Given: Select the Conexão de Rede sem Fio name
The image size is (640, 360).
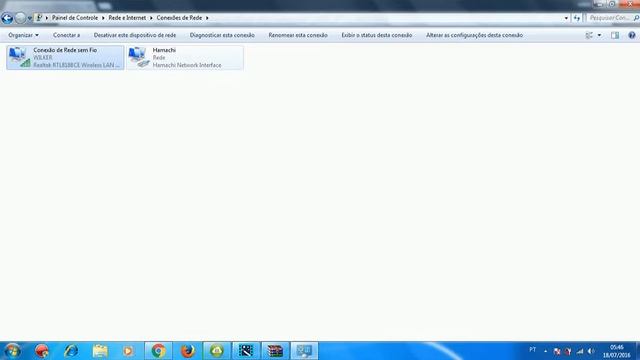Looking at the screenshot, I should (65, 50).
